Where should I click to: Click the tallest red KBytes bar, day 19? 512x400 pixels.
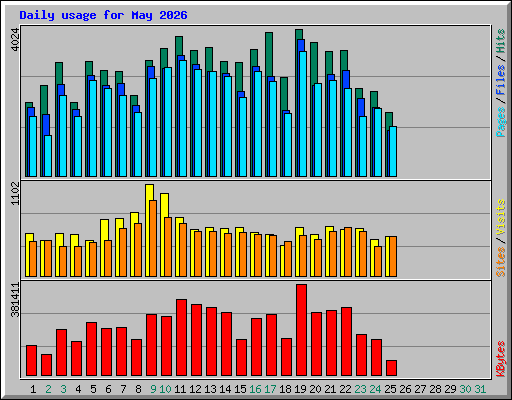[301, 330]
